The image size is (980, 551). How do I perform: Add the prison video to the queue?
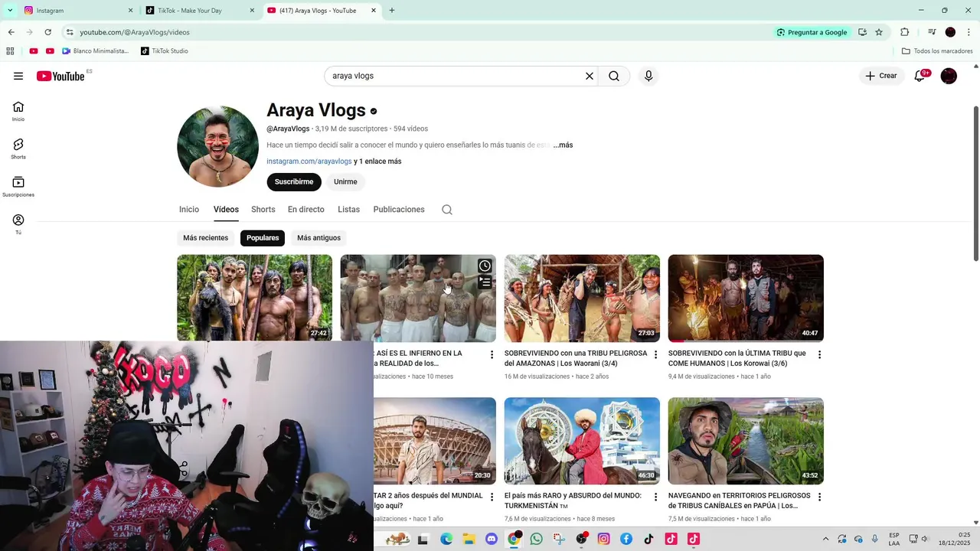tap(485, 282)
